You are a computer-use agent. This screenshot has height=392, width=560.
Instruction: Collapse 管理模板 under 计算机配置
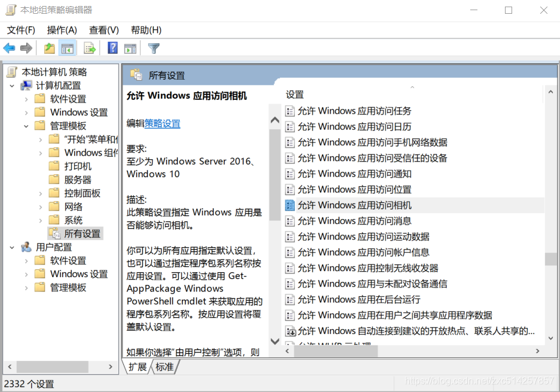coord(26,126)
